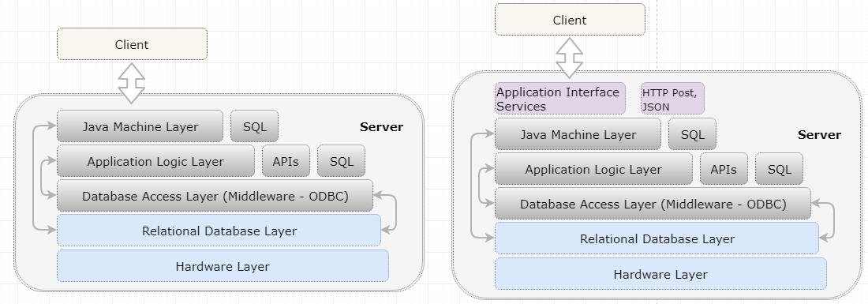Select left diagram's connector linking Application Logic to Database Access
Image resolution: width=868 pixels, height=304 pixels.
42,177
